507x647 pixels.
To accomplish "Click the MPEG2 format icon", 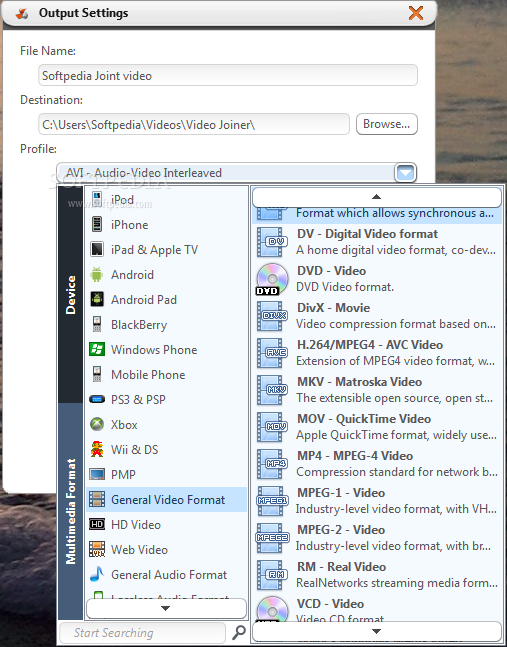I will 272,538.
